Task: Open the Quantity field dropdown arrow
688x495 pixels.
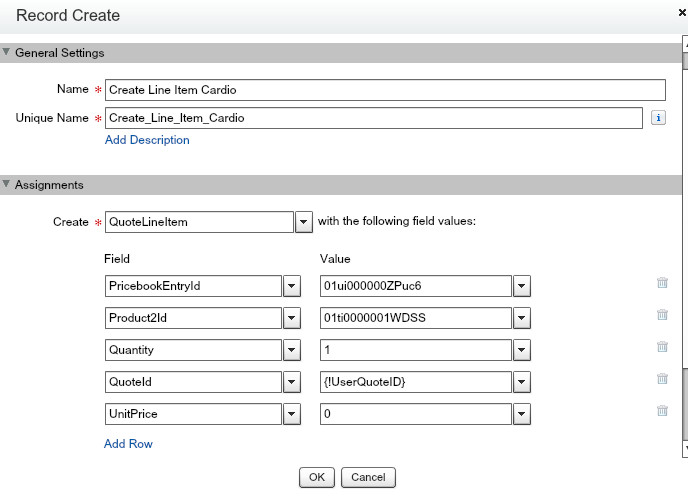Action: coord(292,351)
